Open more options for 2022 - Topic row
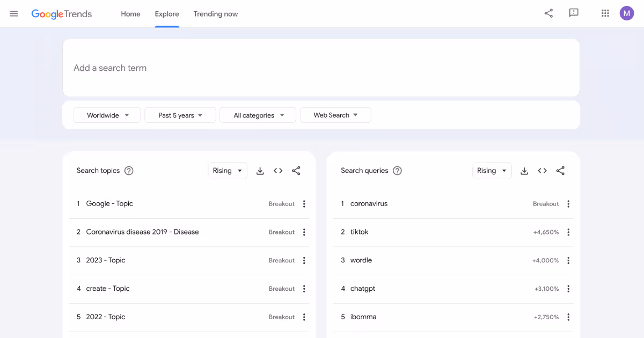This screenshot has height=338, width=644. pos(304,317)
